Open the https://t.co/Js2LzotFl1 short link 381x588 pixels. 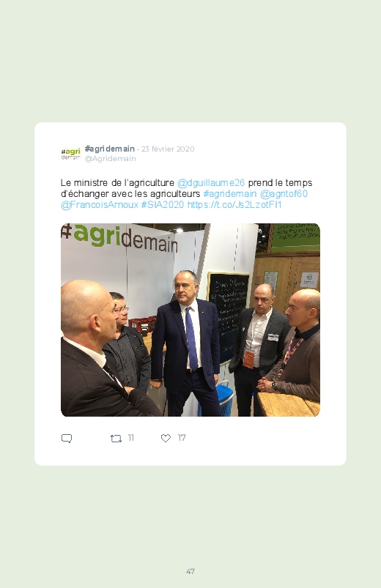234,205
